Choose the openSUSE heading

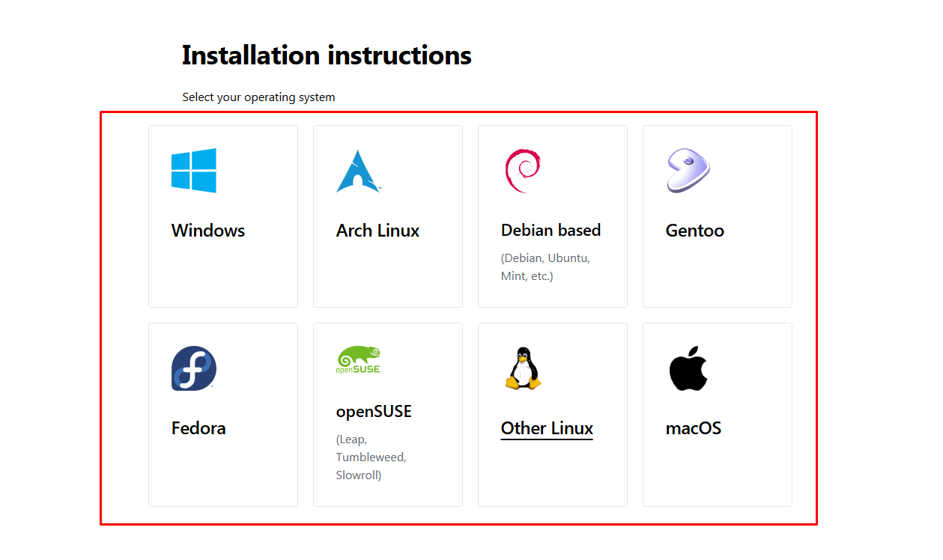(374, 412)
